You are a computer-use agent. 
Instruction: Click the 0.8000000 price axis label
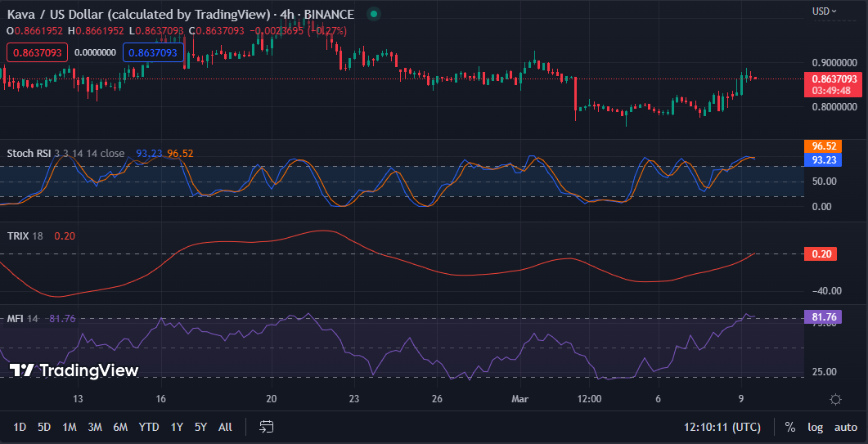[x=834, y=107]
